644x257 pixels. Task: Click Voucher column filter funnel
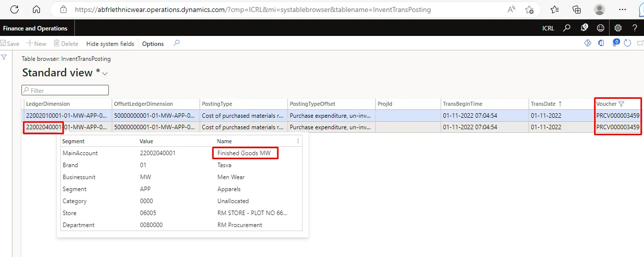[621, 104]
